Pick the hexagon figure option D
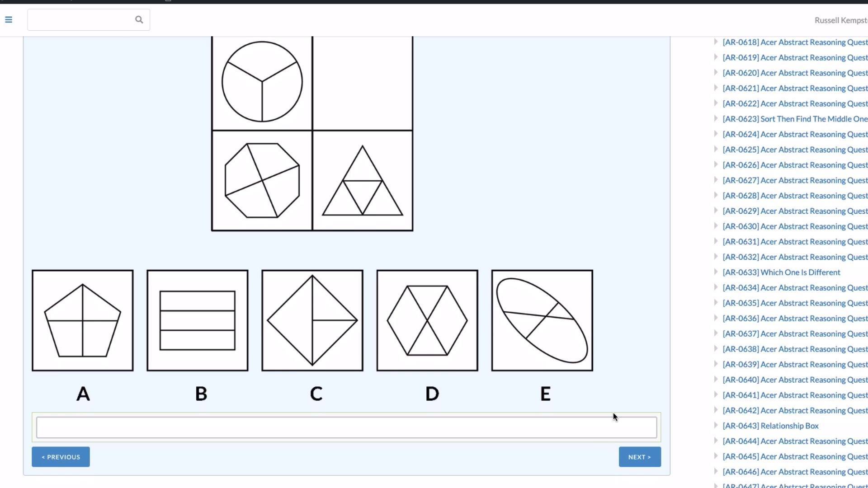The image size is (868, 488). [x=427, y=320]
